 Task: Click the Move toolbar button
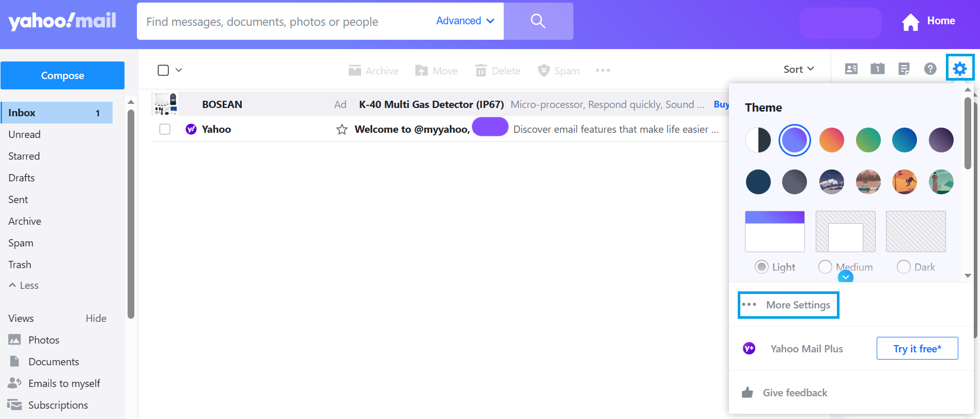tap(437, 71)
